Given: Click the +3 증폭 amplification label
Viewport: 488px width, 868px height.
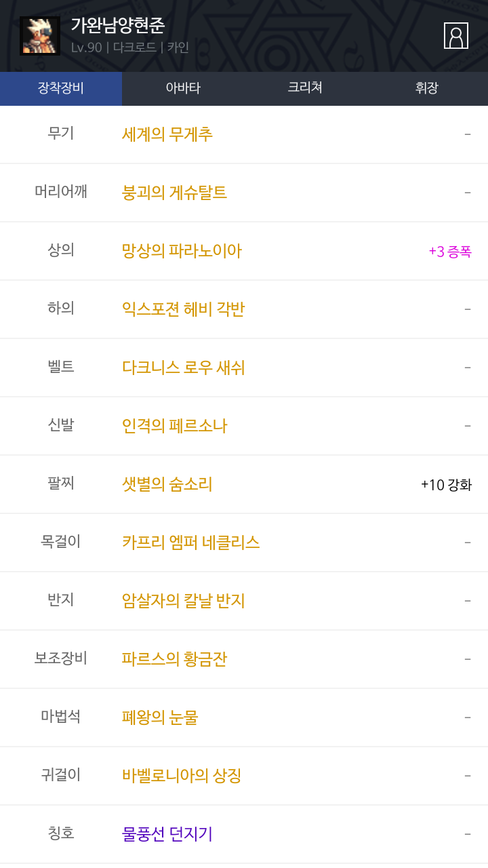Looking at the screenshot, I should 450,252.
